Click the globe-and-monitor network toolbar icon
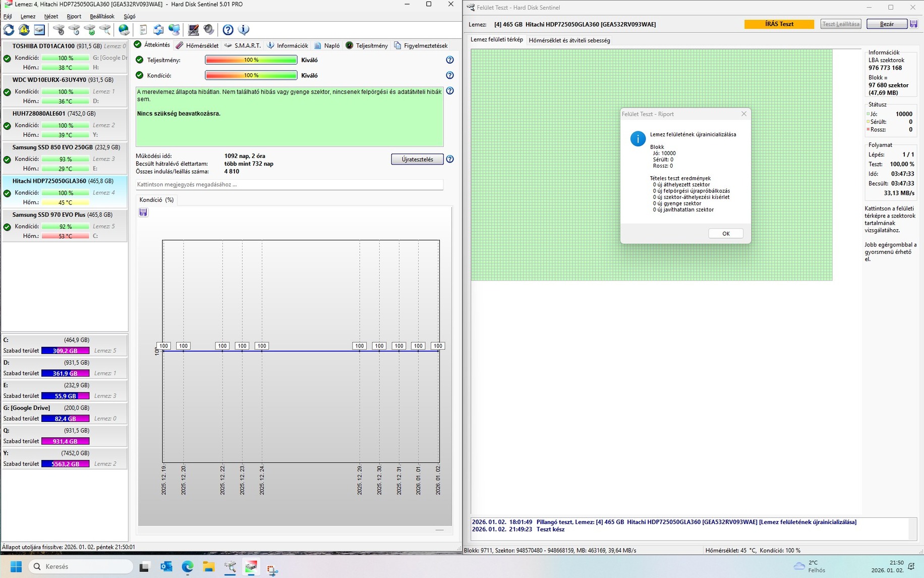 [x=174, y=30]
